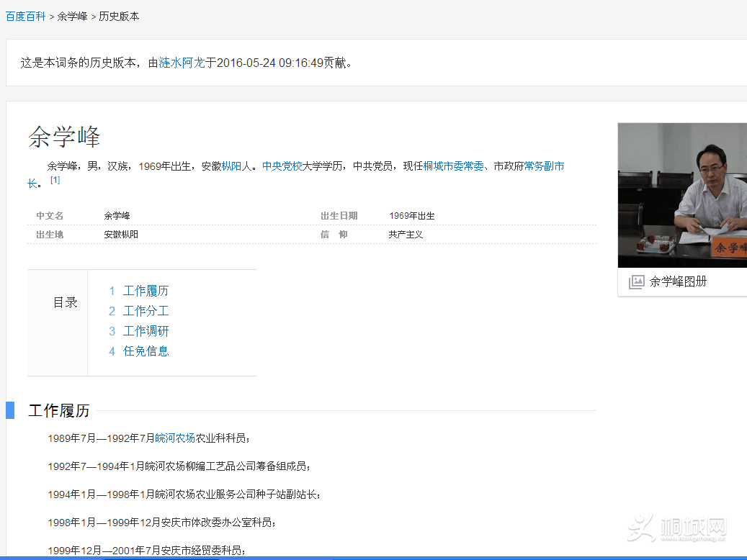Viewport: 747px width, 560px height.
Task: Open the 余学峰图册 album label
Action: pos(678,282)
